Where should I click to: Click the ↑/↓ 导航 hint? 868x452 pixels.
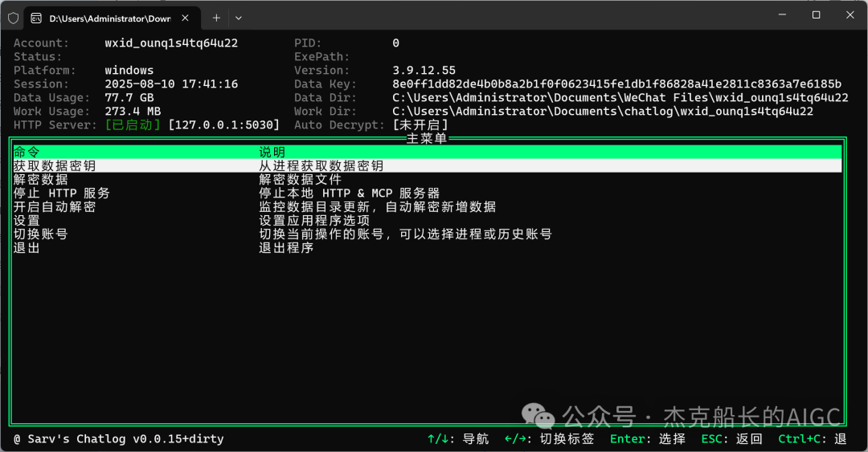[x=458, y=438]
